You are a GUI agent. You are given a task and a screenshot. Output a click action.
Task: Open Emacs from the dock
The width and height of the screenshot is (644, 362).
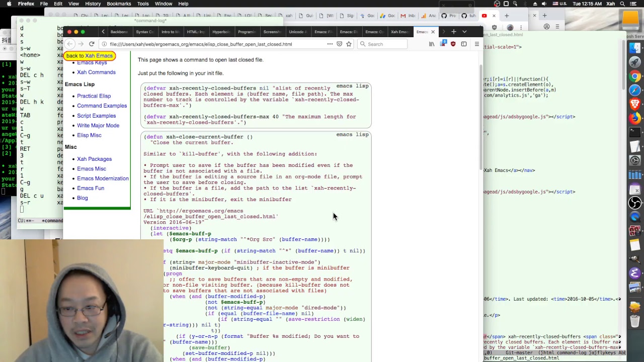click(x=635, y=274)
